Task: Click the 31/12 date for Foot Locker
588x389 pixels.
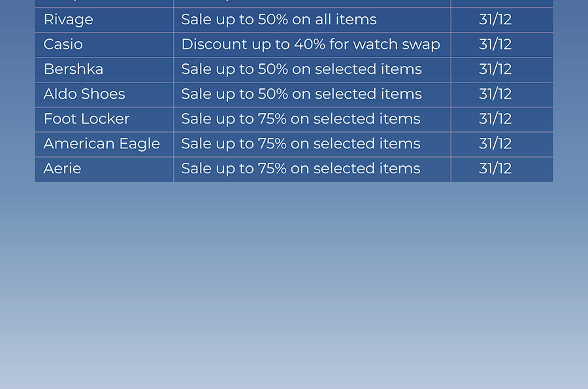Action: click(x=495, y=119)
